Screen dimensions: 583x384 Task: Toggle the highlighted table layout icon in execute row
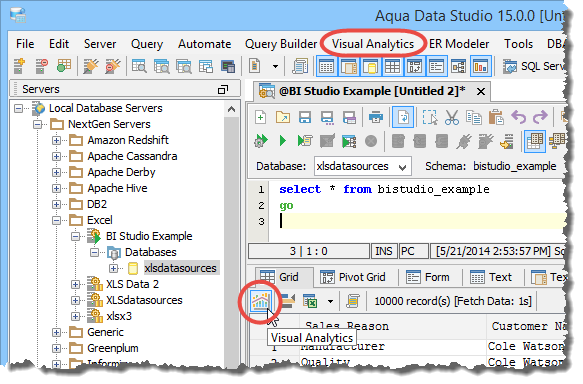coord(535,141)
